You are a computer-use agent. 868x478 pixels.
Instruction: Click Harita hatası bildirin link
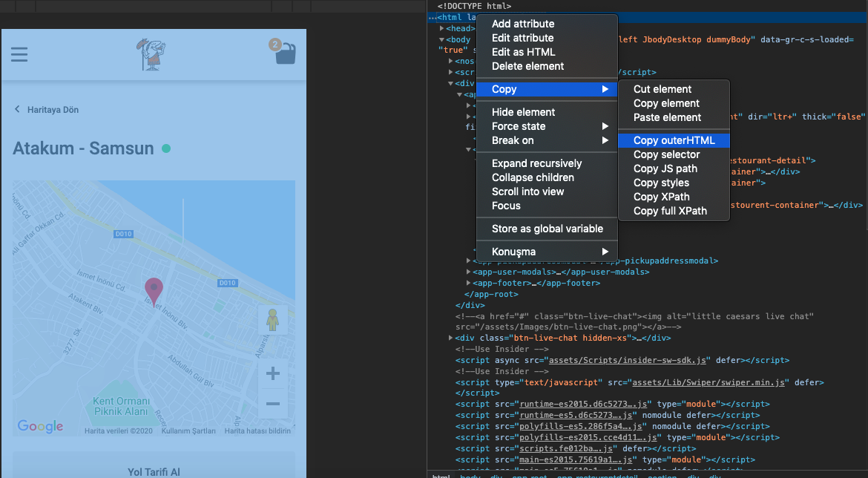coord(257,431)
